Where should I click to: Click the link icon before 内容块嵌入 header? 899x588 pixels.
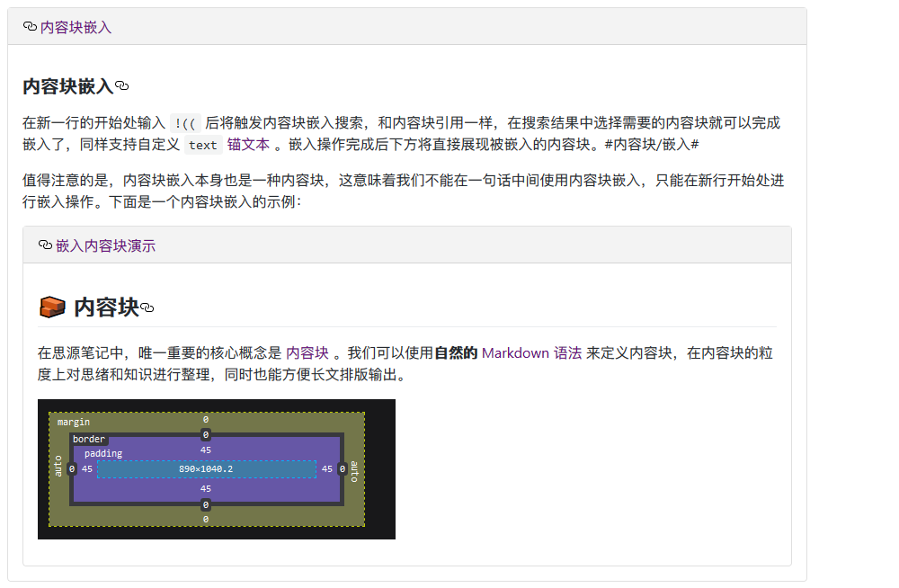click(x=30, y=26)
